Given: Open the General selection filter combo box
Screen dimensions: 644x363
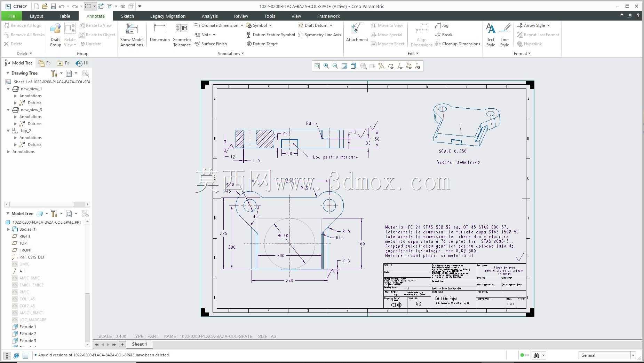Looking at the screenshot, I should click(607, 355).
